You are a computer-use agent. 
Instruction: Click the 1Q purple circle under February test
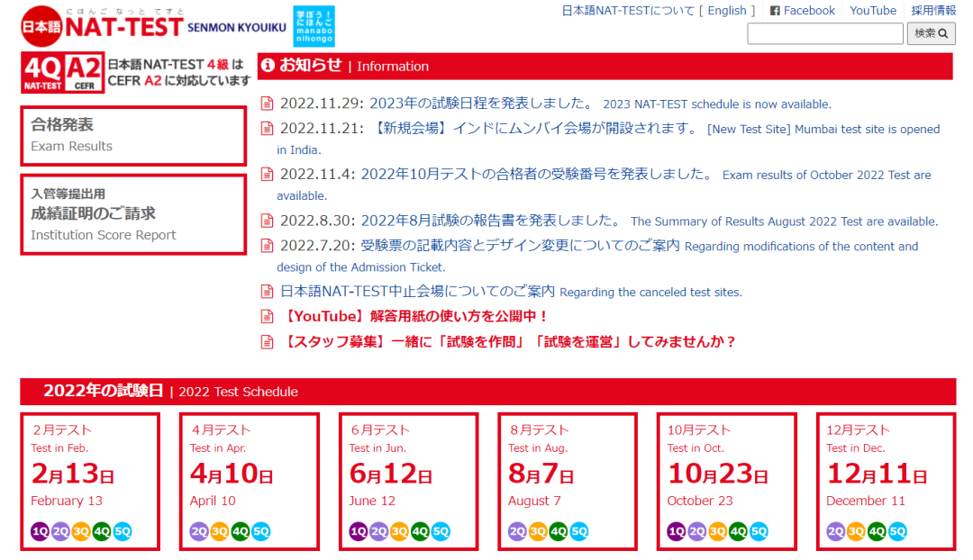[41, 531]
